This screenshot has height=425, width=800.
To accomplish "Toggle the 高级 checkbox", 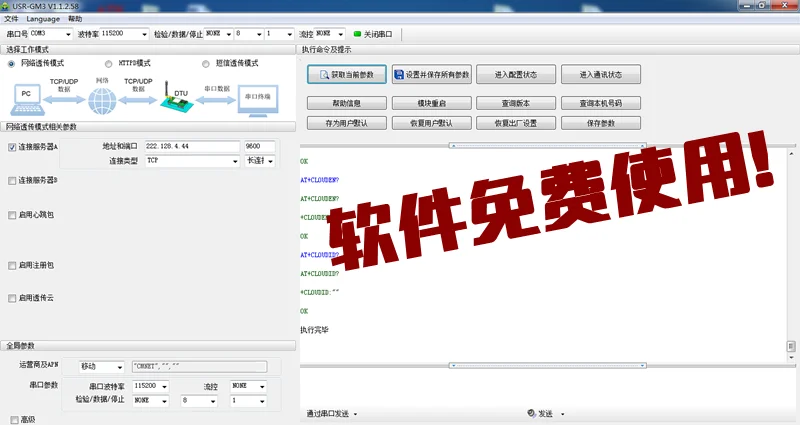I will [14, 420].
